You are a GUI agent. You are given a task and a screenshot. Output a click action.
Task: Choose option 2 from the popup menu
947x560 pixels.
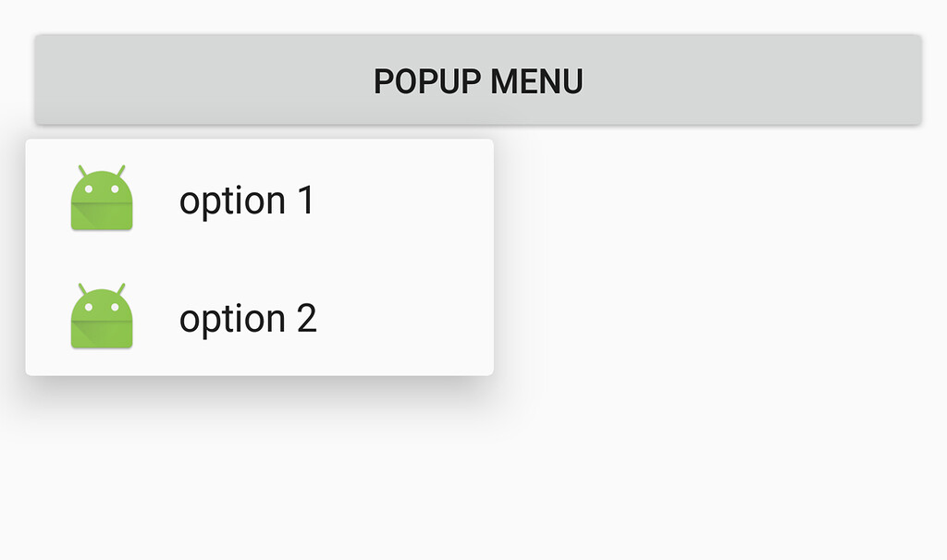click(x=247, y=317)
